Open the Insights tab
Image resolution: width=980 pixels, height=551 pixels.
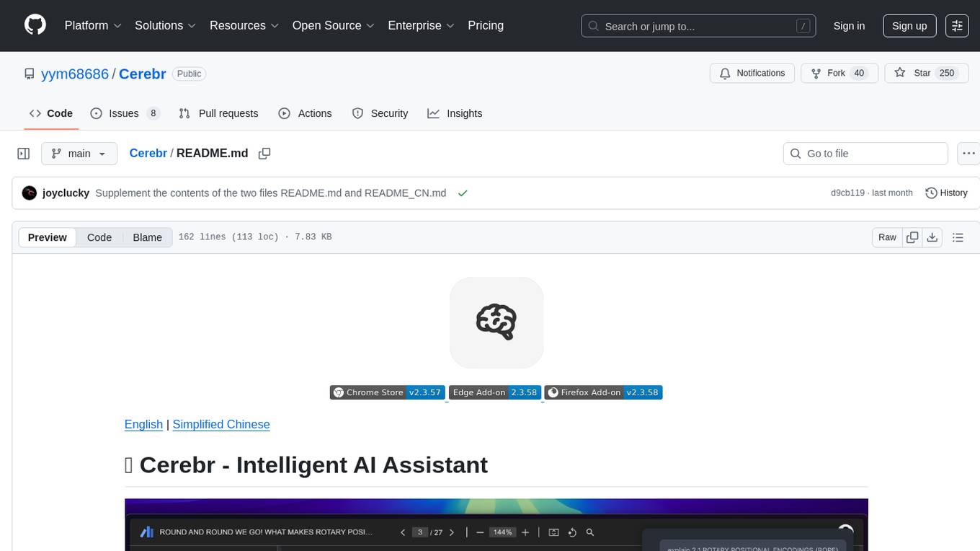coord(455,113)
